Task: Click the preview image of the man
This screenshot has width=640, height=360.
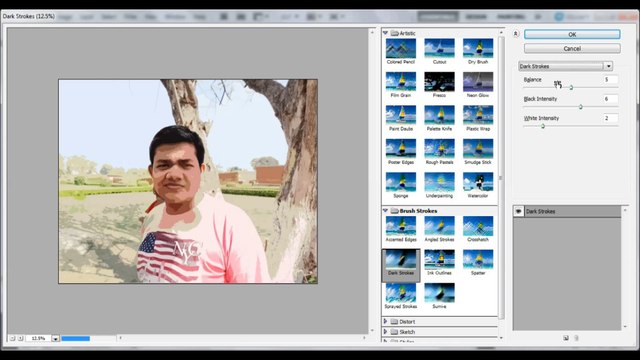Action: point(188,181)
